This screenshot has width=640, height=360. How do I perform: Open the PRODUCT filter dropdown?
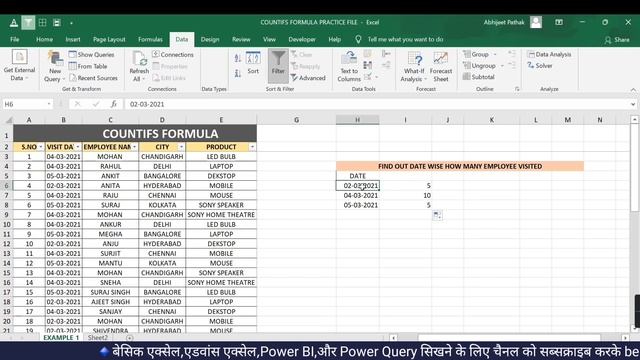pos(252,147)
